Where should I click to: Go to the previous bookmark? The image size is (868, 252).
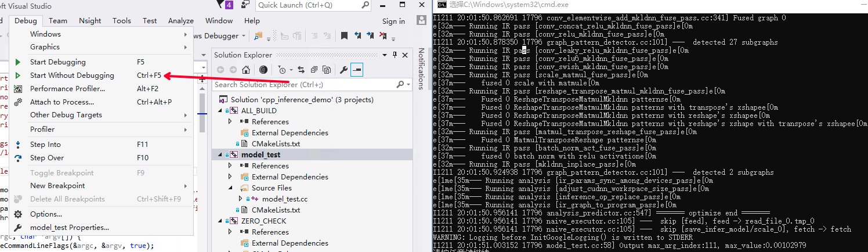357,36
